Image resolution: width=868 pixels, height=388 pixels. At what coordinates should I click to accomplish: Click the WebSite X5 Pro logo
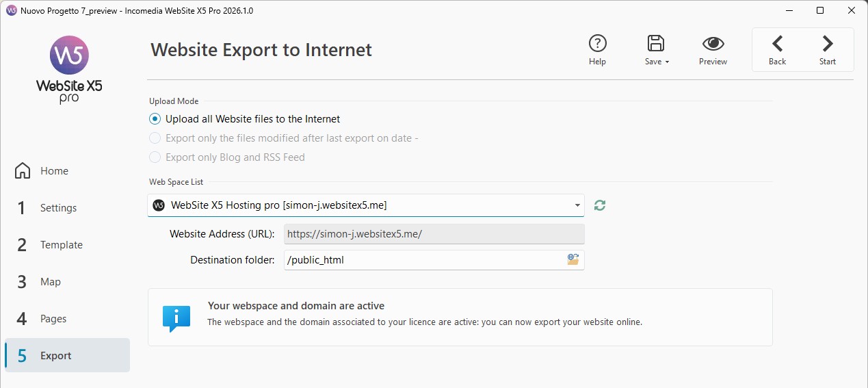tap(69, 69)
